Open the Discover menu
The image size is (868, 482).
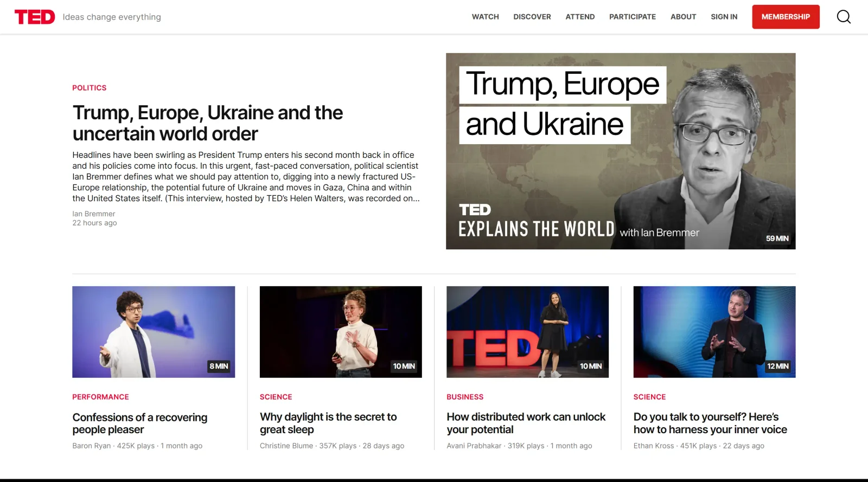point(532,17)
